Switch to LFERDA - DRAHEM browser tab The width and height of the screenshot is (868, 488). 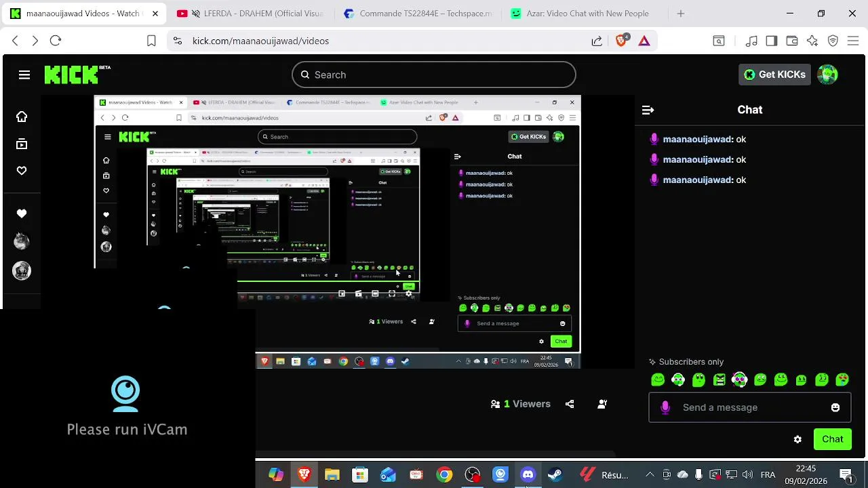[x=250, y=14]
